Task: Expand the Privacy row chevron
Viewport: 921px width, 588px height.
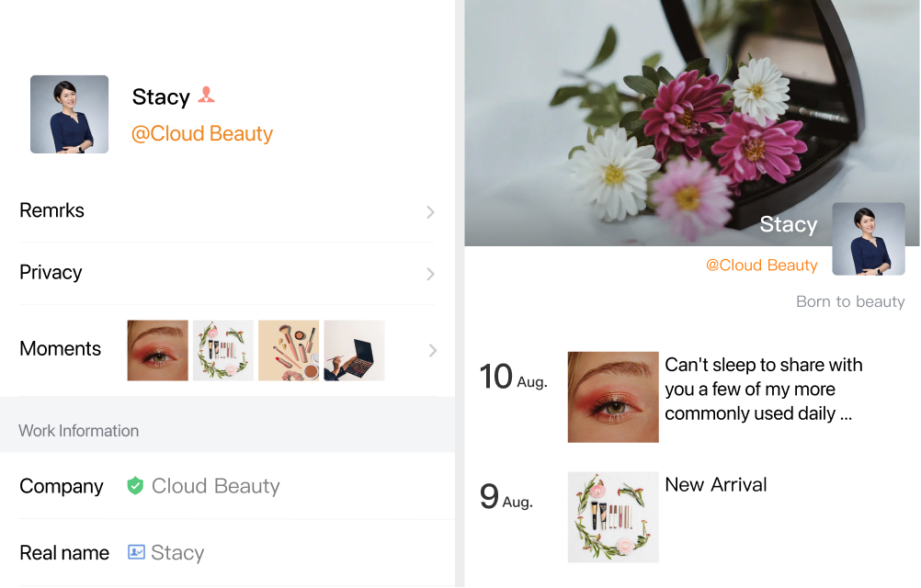Action: coord(430,274)
